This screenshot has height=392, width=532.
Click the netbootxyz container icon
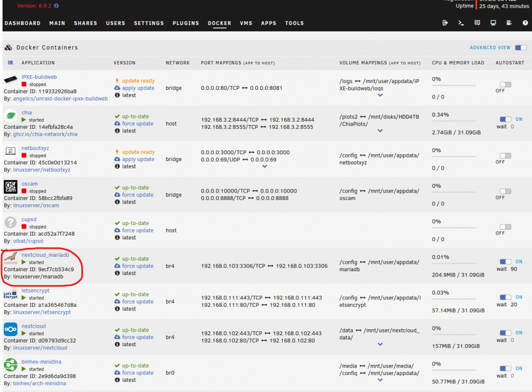click(11, 151)
